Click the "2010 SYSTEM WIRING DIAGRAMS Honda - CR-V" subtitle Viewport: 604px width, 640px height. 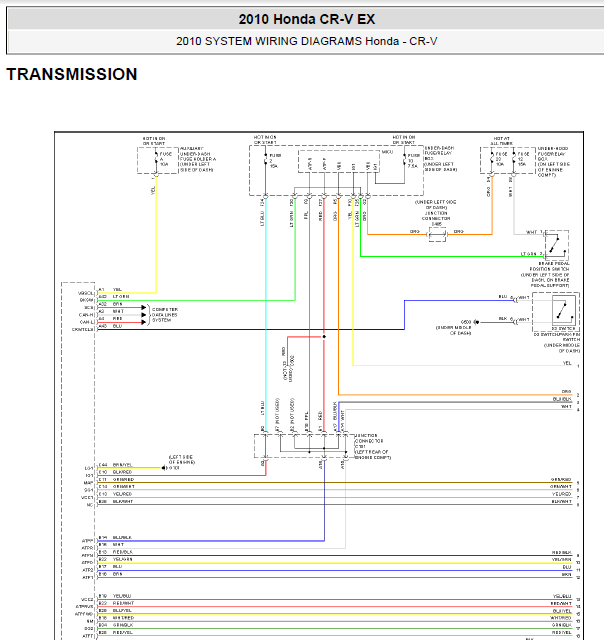(306, 41)
